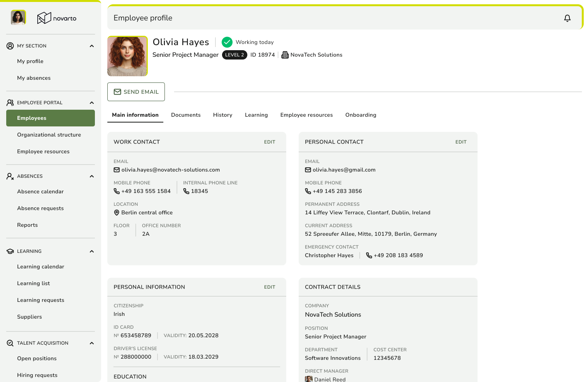This screenshot has width=588, height=382.
Task: Click Olivia Hayes profile photo
Action: point(128,56)
